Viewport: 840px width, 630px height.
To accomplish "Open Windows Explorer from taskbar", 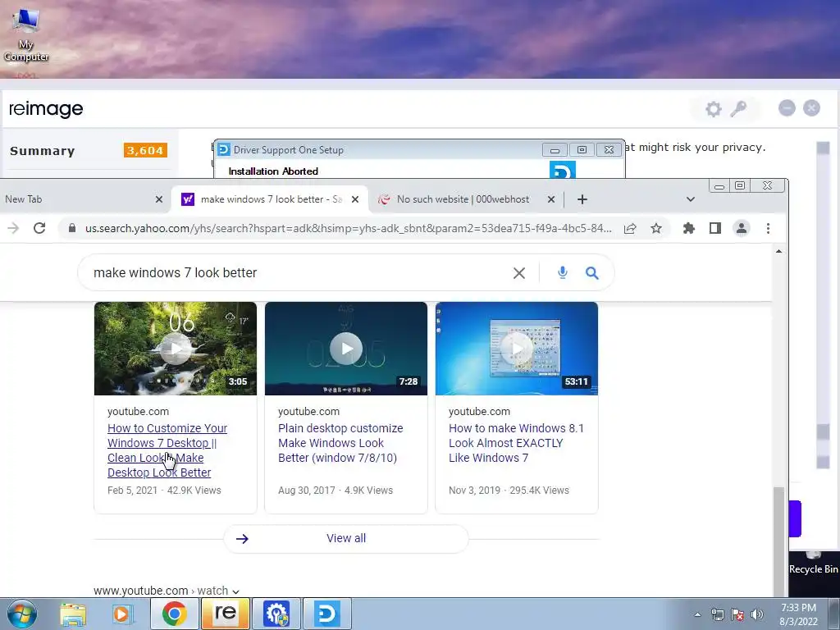I will 73,614.
